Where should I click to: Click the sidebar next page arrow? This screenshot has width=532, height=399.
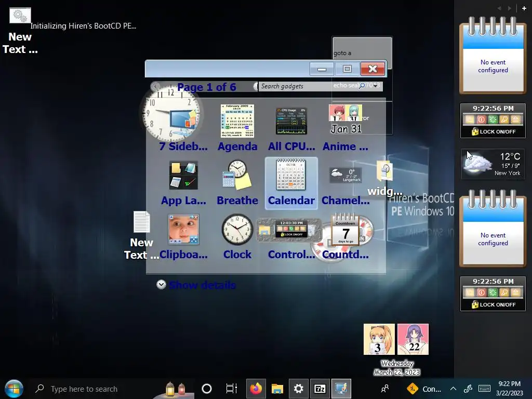[x=509, y=8]
